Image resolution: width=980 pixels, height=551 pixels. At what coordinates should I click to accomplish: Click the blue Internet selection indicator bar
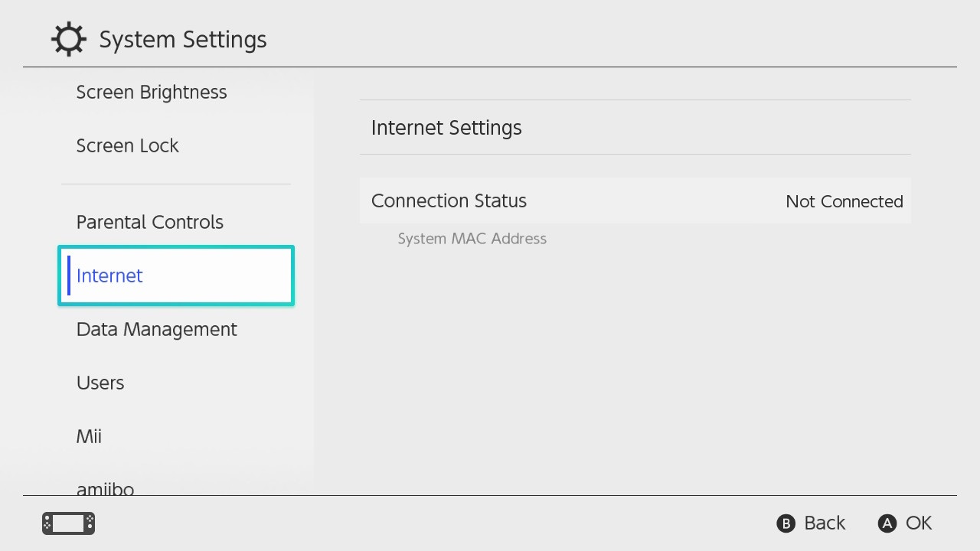pos(69,275)
